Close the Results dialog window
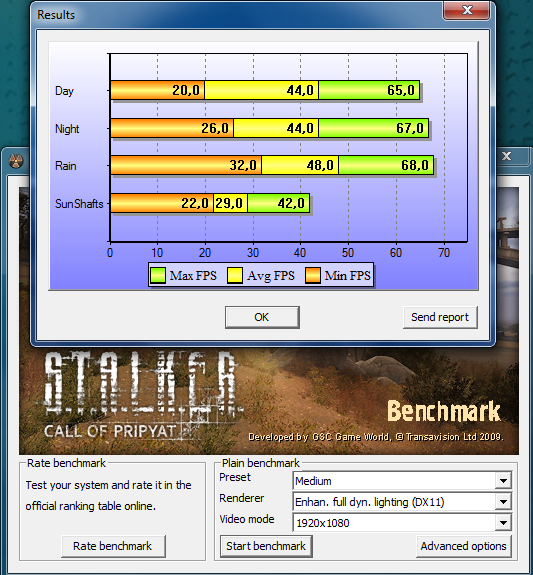Image resolution: width=533 pixels, height=575 pixels. 467,10
